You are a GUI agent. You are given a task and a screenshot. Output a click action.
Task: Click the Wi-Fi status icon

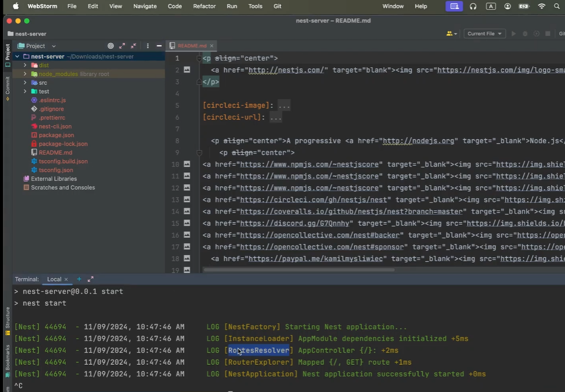pos(541,6)
